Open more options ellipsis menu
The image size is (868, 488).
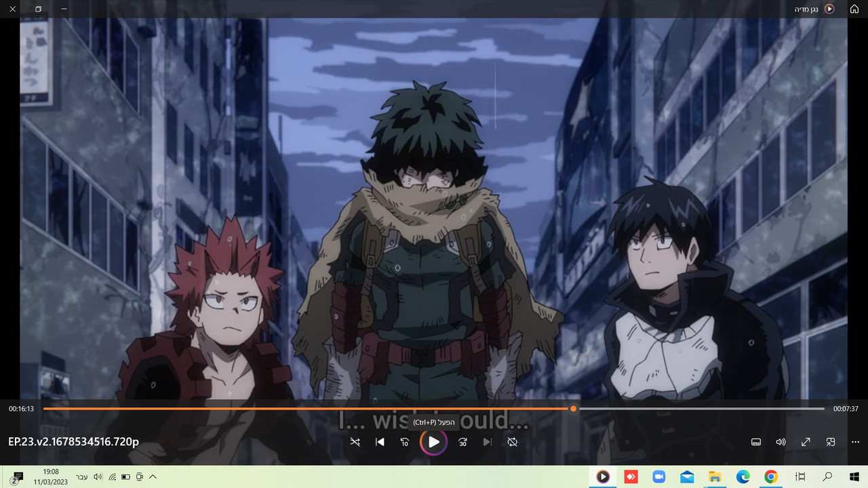855,442
